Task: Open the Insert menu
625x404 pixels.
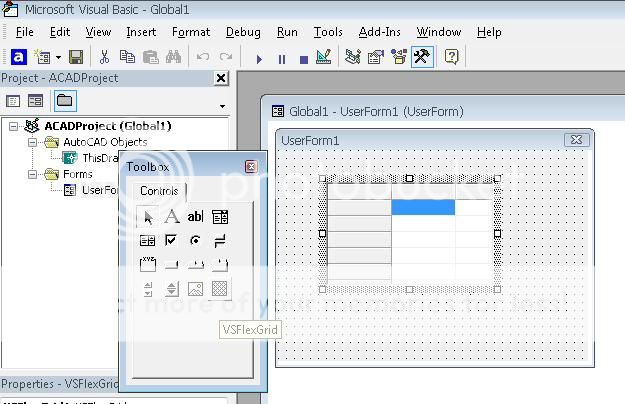Action: click(141, 32)
